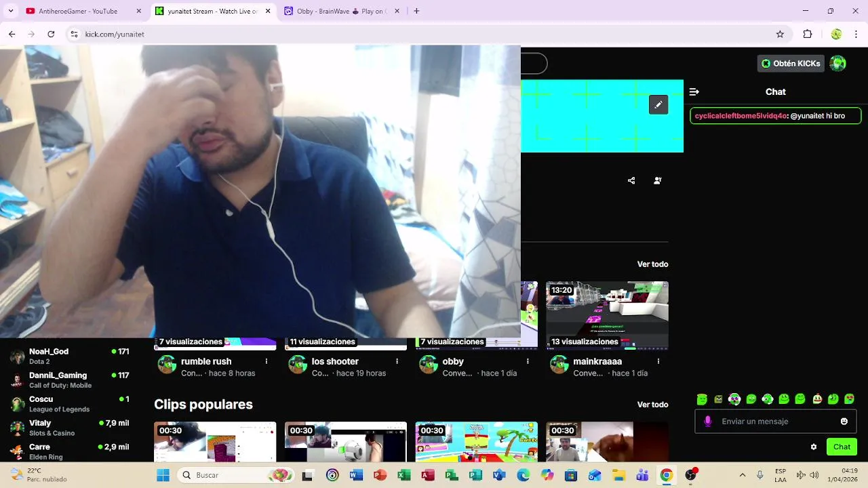
Task: Open the Chrome extensions puzzle icon
Action: [x=808, y=34]
